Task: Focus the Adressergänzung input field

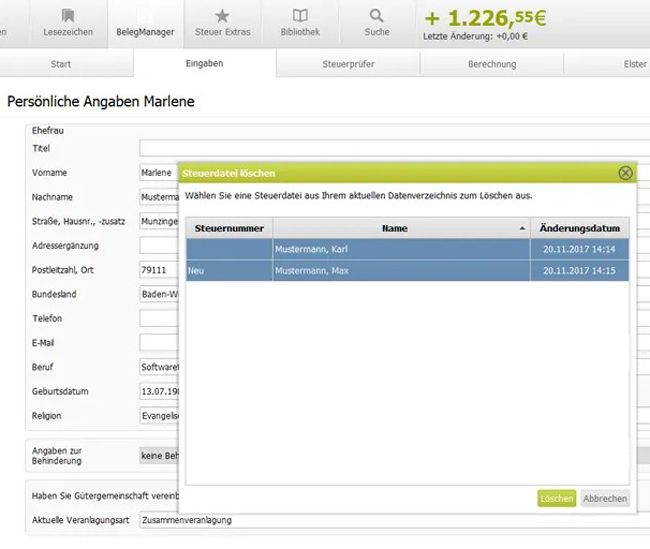Action: (x=159, y=245)
